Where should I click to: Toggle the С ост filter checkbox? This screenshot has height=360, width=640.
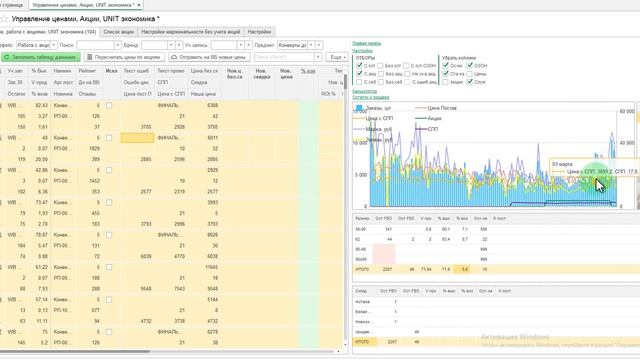tap(359, 66)
